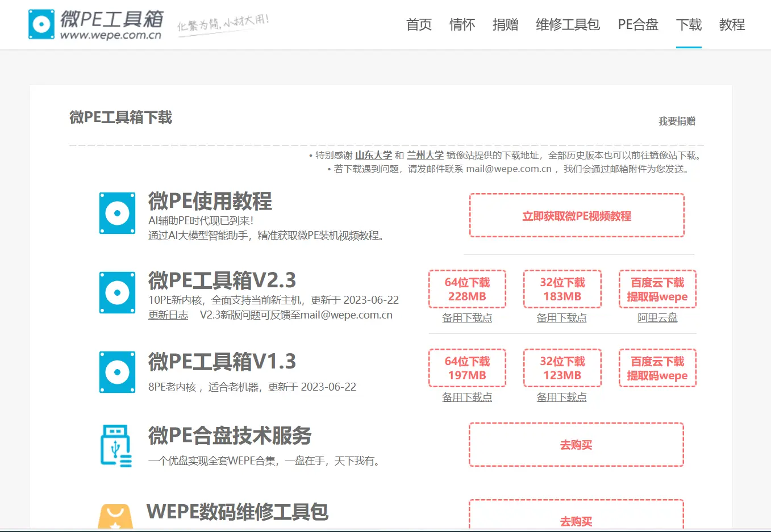Image resolution: width=771 pixels, height=532 pixels.
Task: Click the text 一个优盘实现全套WEPE合集
Action: click(213, 461)
